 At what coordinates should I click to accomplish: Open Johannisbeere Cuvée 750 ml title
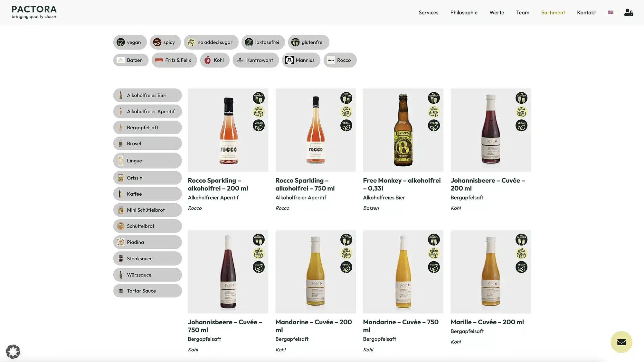pos(225,326)
